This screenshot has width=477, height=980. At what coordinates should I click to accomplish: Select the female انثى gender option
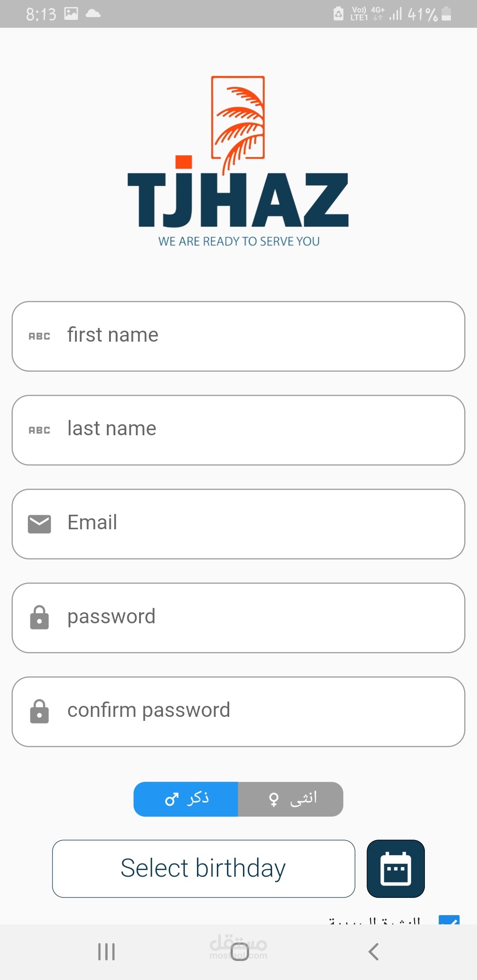291,799
